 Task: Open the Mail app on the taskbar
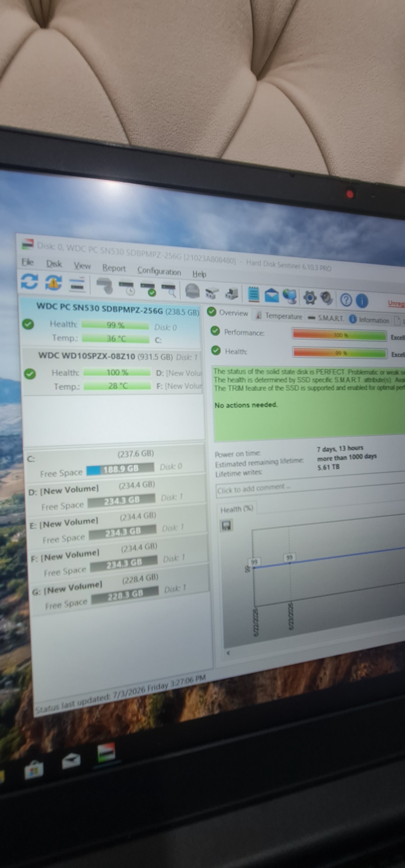click(71, 761)
